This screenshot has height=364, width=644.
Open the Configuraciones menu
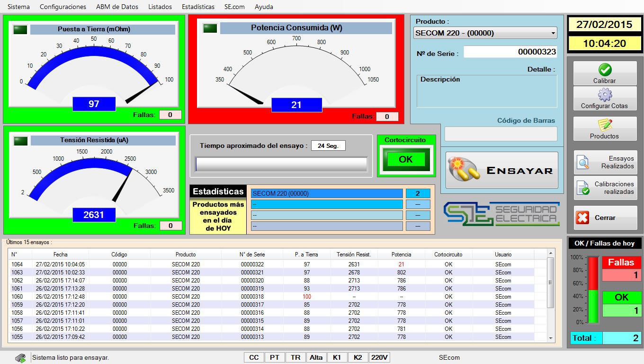63,7
